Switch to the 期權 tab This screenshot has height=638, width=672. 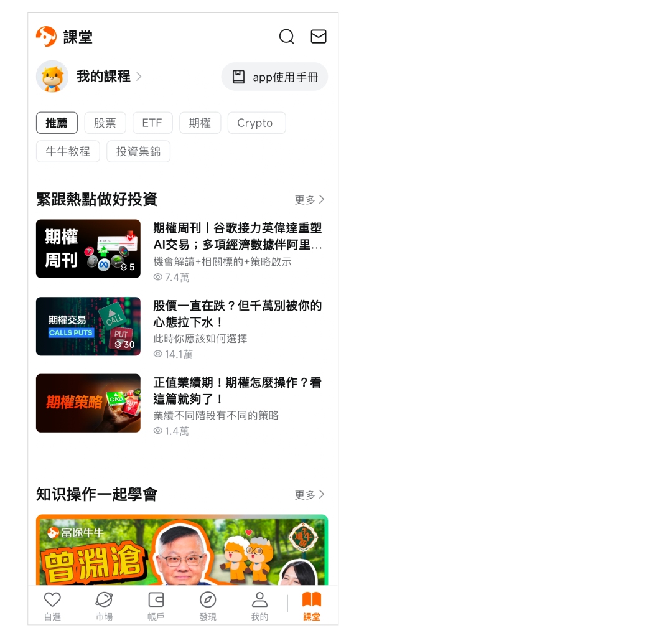click(200, 123)
